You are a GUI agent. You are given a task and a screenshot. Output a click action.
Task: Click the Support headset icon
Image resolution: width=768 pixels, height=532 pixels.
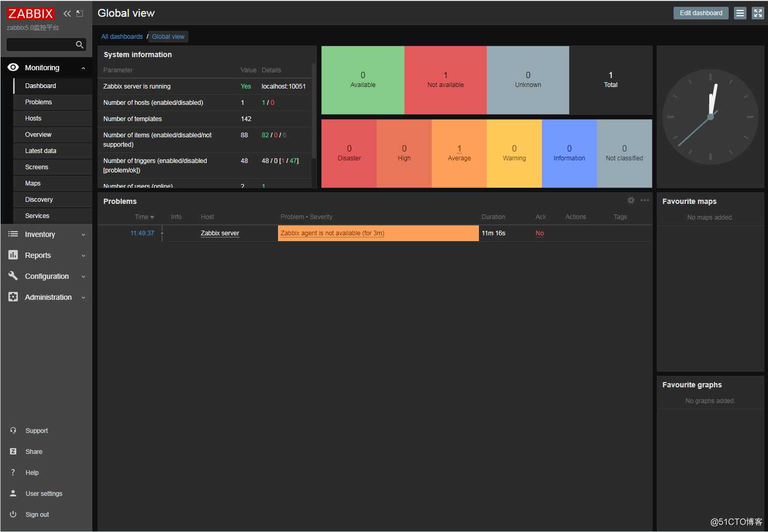point(13,430)
